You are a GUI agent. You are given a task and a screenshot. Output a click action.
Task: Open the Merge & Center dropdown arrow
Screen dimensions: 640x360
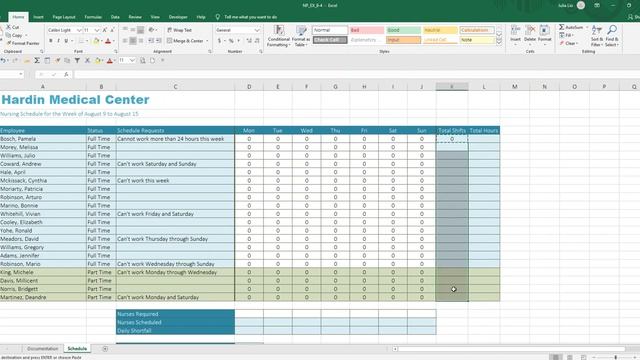[207, 41]
